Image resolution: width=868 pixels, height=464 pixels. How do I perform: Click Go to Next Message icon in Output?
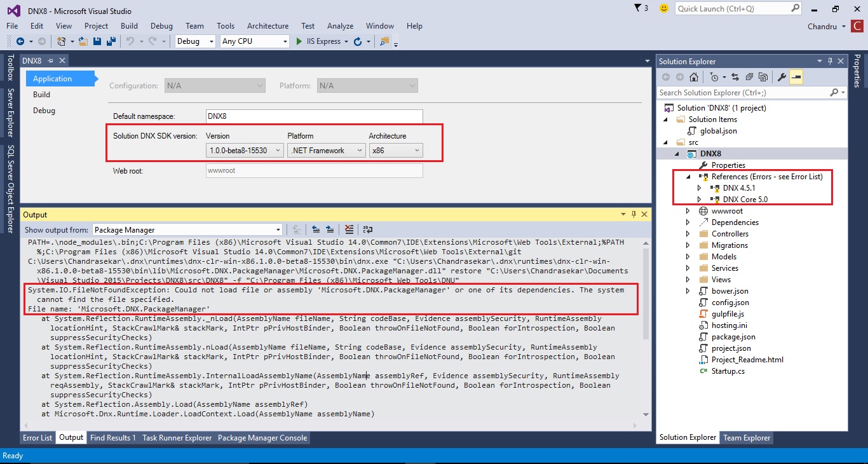click(x=330, y=229)
